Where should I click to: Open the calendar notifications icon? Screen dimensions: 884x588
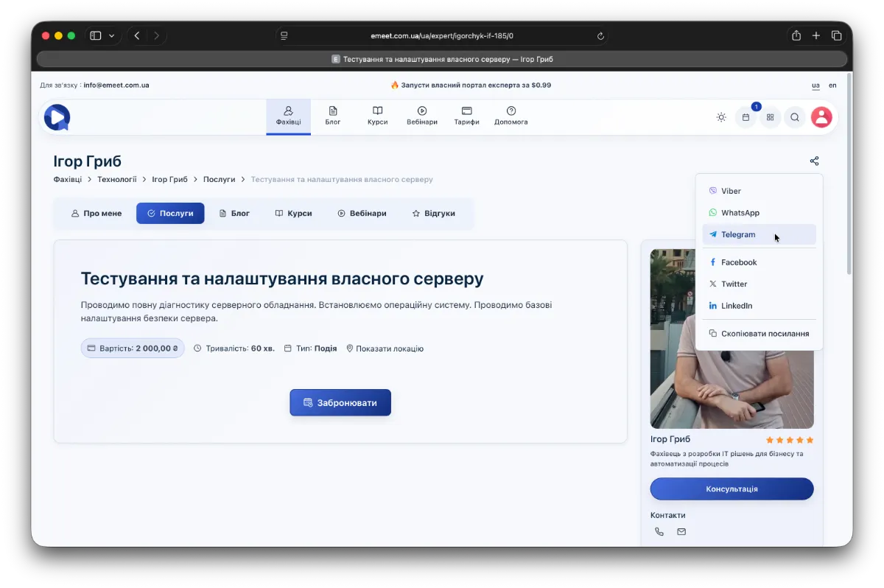tap(746, 117)
